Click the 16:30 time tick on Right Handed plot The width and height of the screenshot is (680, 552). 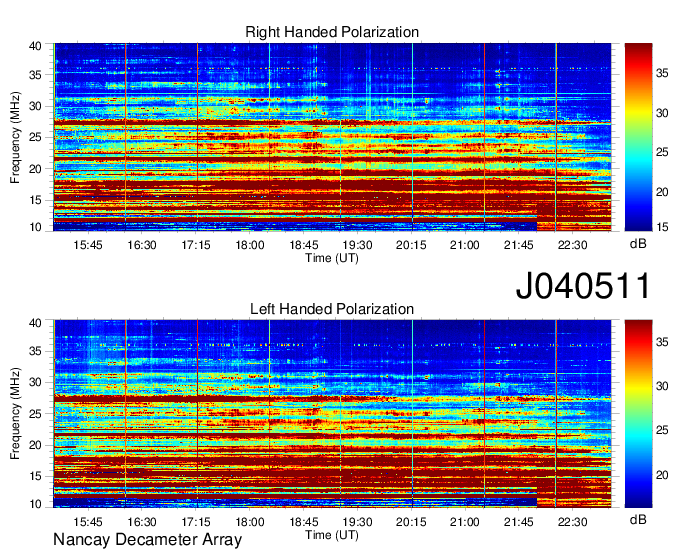(x=142, y=245)
